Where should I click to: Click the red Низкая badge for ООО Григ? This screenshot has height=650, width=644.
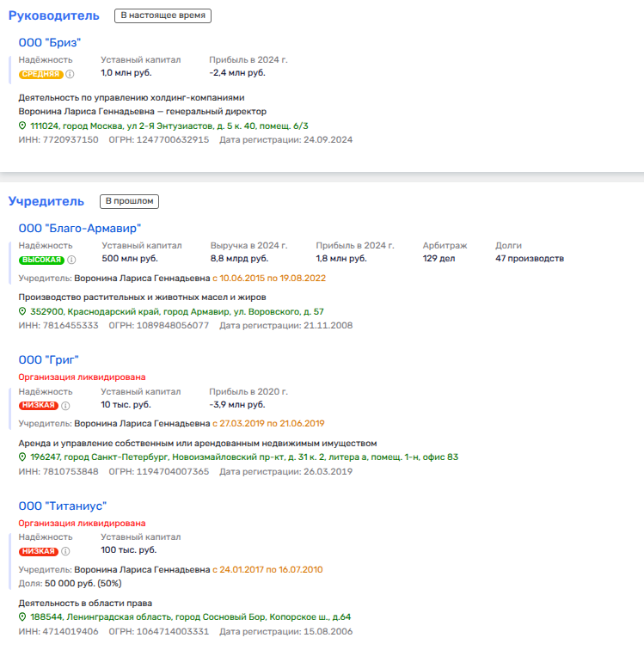[38, 406]
